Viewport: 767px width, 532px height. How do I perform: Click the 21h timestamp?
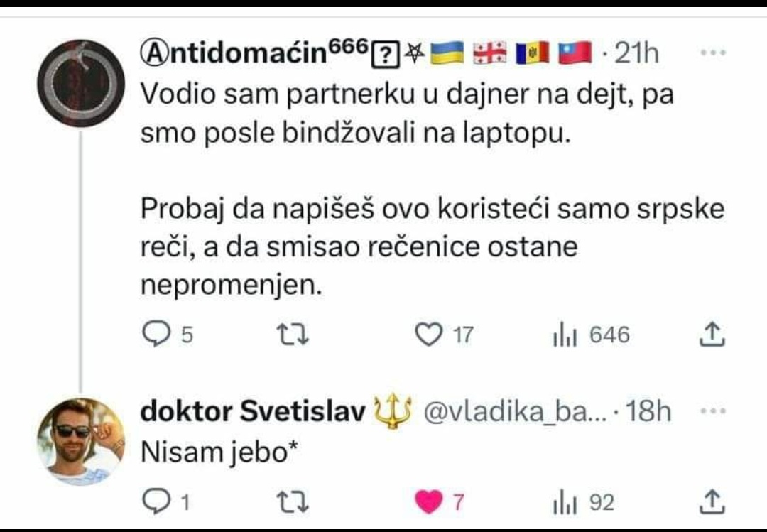(x=636, y=54)
